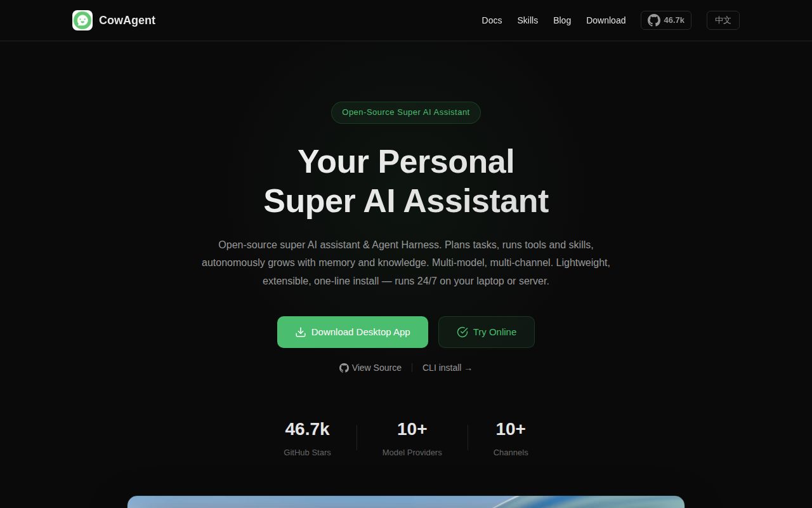Follow the CLI install link
Viewport: 812px width, 508px height.
pyautogui.click(x=447, y=368)
